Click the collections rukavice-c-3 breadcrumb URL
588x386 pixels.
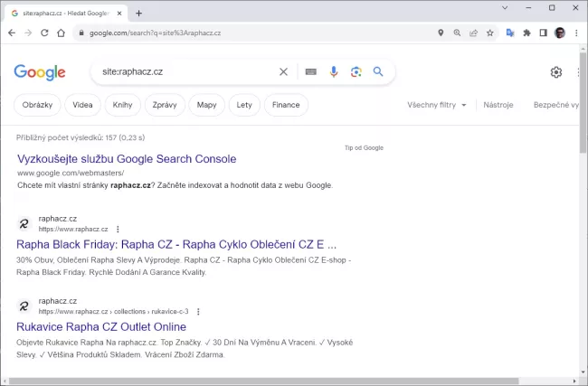pyautogui.click(x=114, y=312)
